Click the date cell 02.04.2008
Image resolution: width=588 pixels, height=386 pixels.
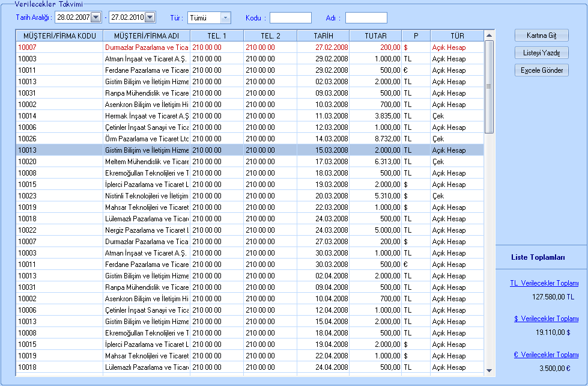(323, 275)
